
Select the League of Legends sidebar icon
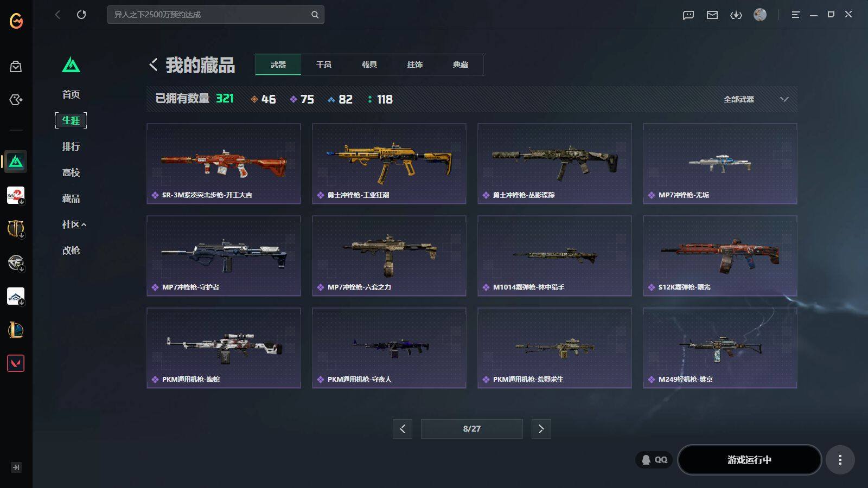16,330
